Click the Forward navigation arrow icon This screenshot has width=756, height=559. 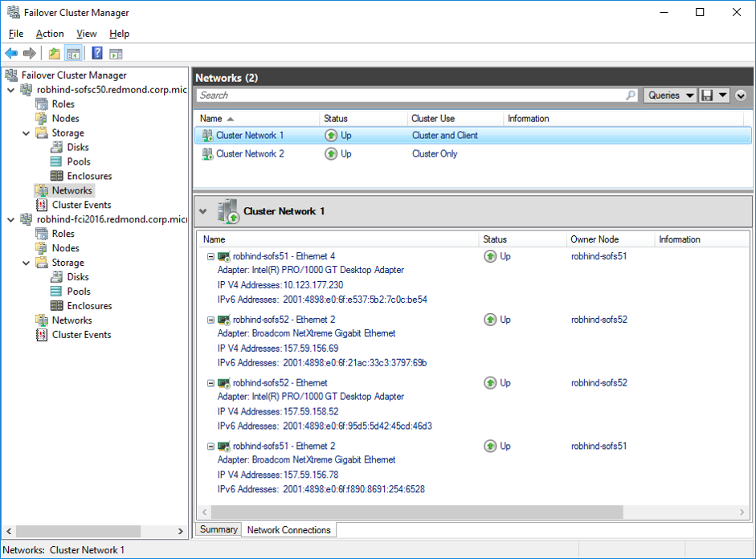coord(30,53)
